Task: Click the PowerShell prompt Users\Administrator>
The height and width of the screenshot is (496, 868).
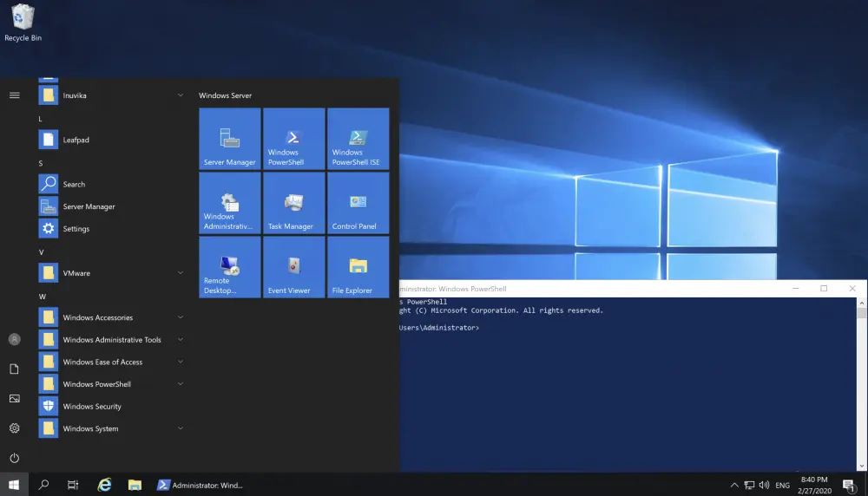Action: tap(439, 328)
